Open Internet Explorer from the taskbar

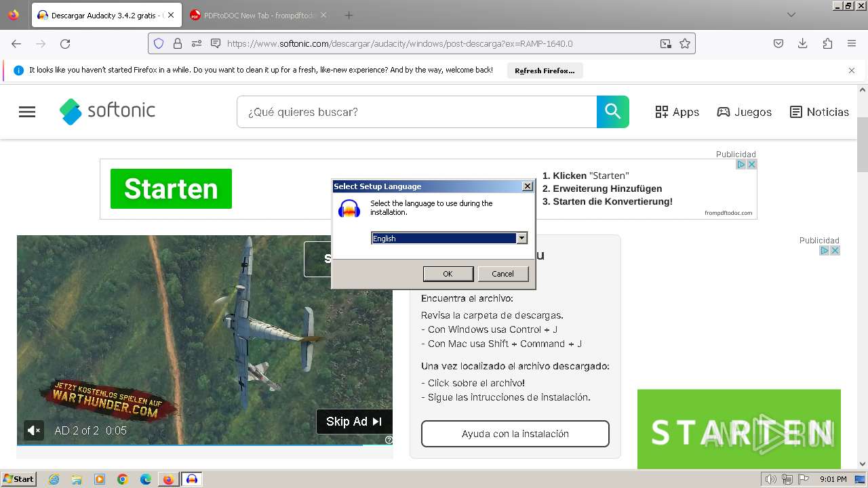(x=54, y=479)
